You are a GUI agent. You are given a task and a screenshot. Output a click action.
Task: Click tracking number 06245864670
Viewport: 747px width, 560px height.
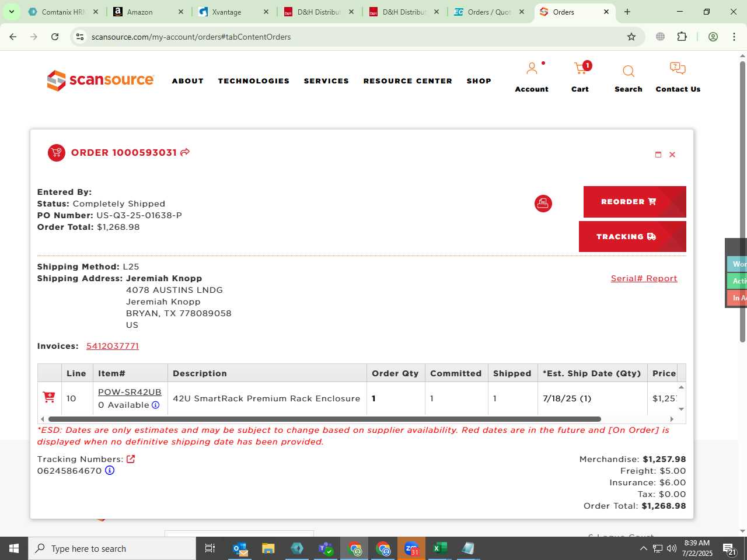click(x=69, y=471)
